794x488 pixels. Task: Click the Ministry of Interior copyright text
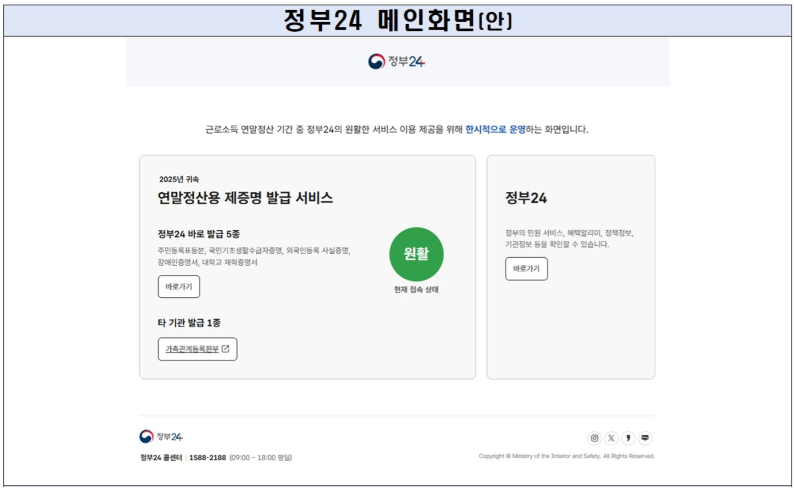pos(566,456)
